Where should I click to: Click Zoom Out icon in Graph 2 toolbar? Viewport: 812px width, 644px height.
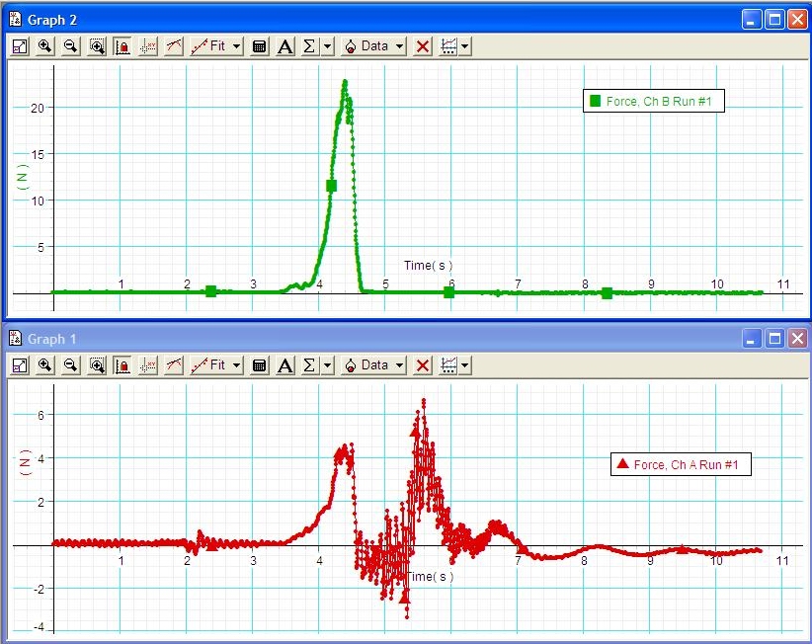70,46
